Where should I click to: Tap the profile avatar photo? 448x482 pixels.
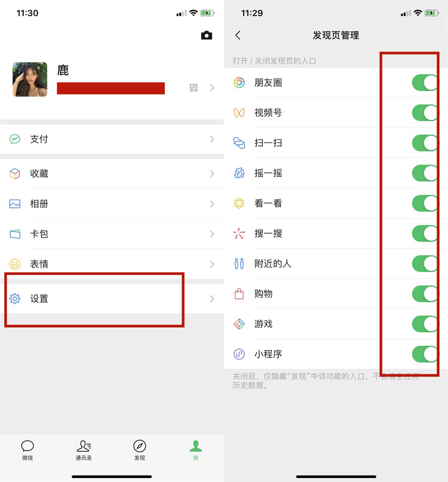tap(30, 80)
